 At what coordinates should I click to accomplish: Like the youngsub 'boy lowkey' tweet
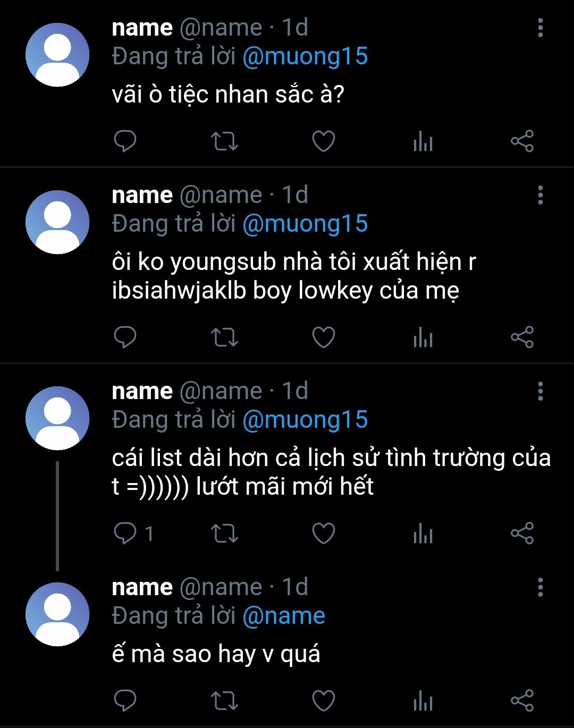[x=323, y=337]
